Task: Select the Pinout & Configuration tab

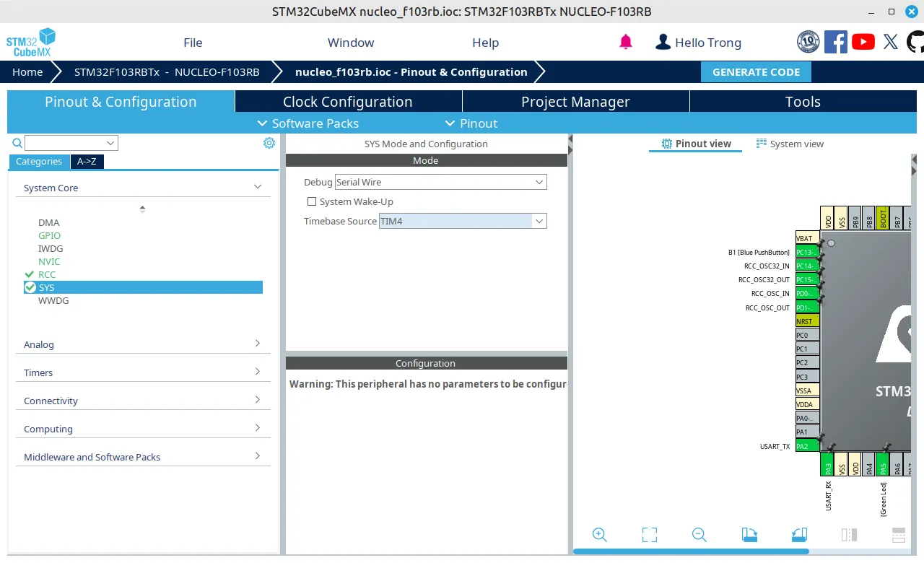Action: (x=121, y=102)
